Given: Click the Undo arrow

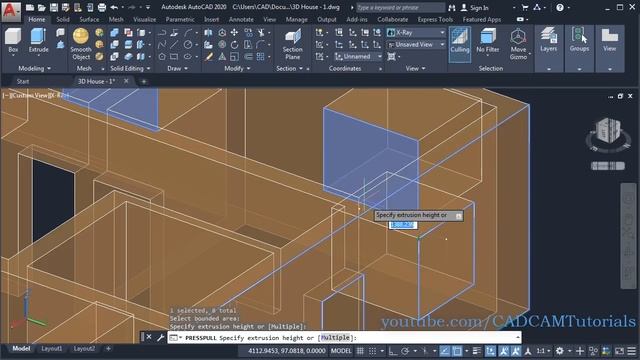Looking at the screenshot, I should pyautogui.click(x=114, y=7).
